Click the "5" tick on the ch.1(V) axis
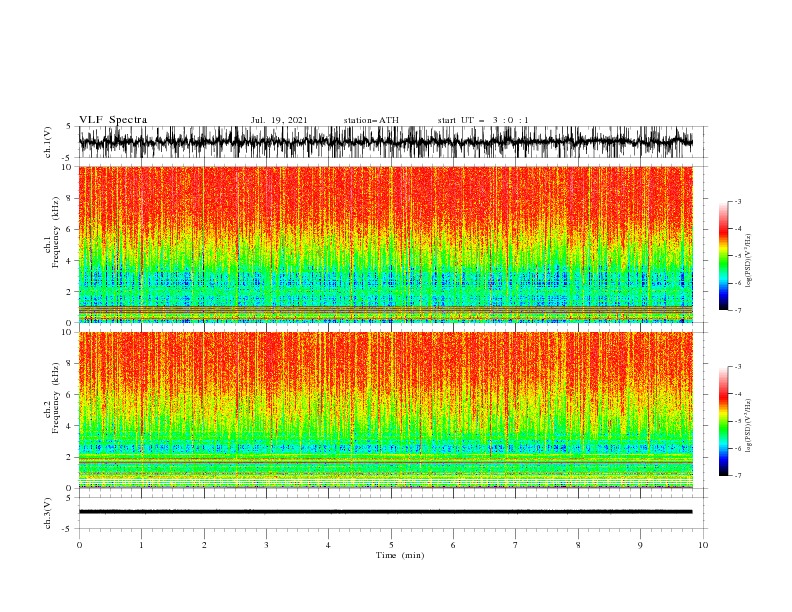 [x=69, y=126]
